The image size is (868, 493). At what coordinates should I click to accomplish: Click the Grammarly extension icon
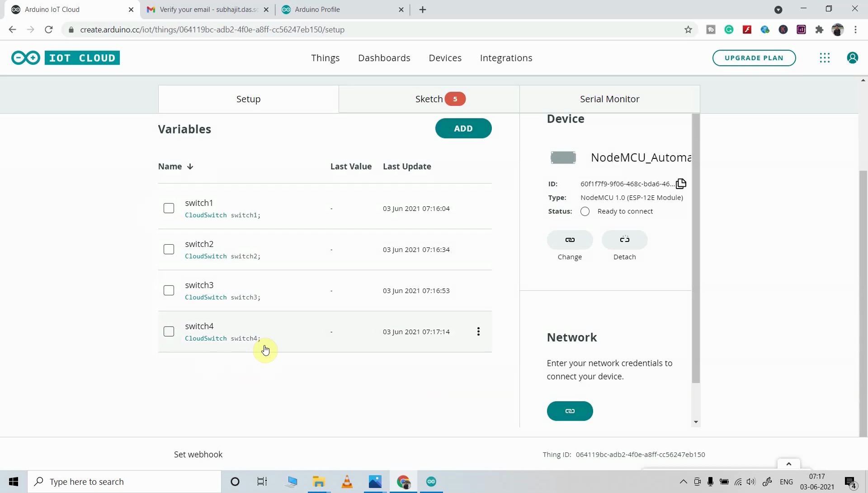[729, 29]
